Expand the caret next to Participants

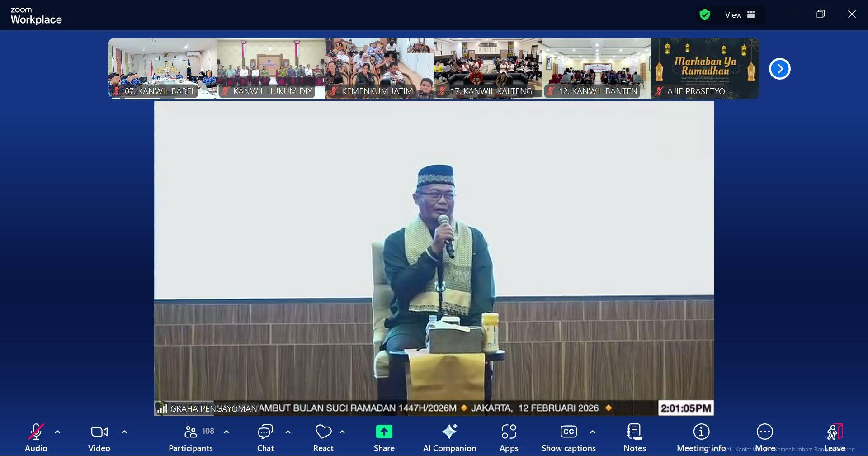tap(226, 432)
